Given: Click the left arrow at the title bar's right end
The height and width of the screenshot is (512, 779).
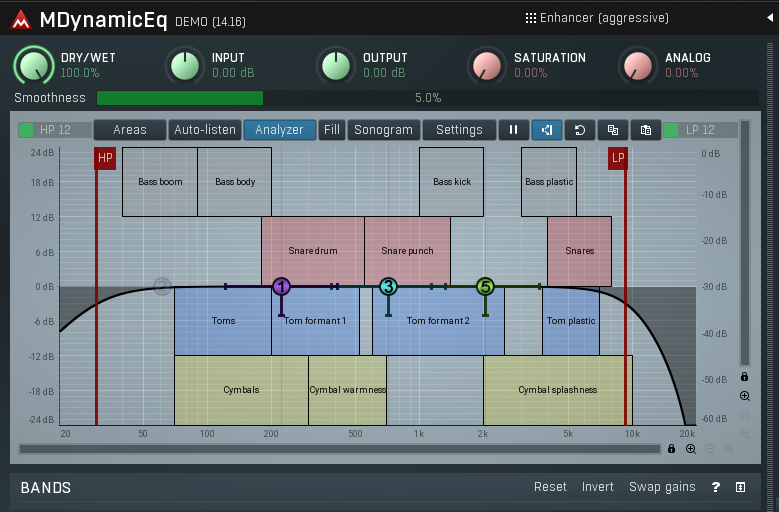Looking at the screenshot, I should point(770,18).
